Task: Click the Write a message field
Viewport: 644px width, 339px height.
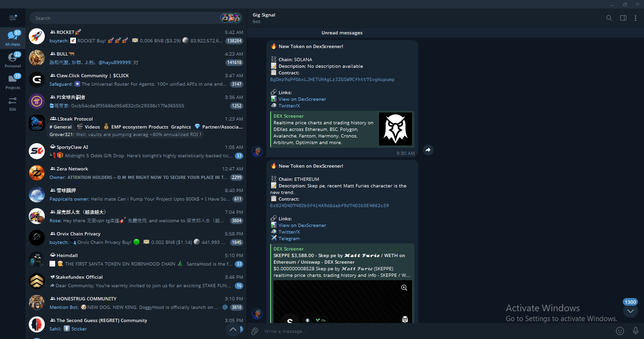Action: click(x=436, y=331)
